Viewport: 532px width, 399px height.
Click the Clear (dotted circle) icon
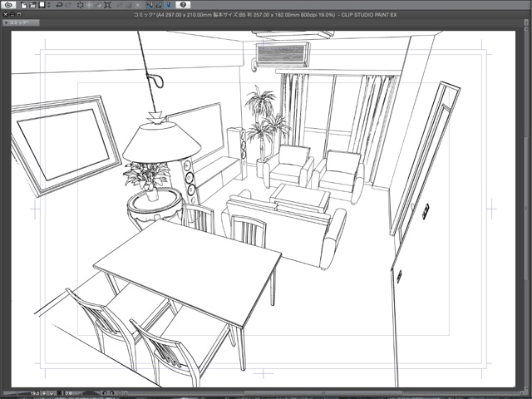tap(81, 5)
